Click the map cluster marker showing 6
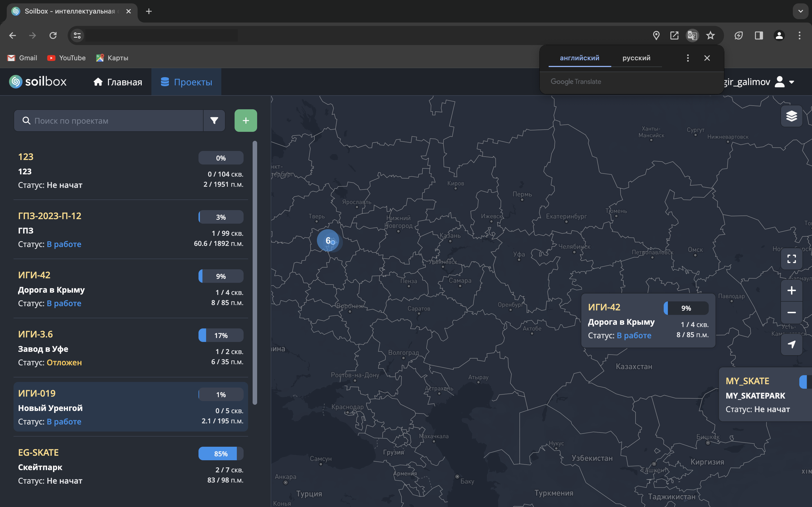 [x=328, y=241]
